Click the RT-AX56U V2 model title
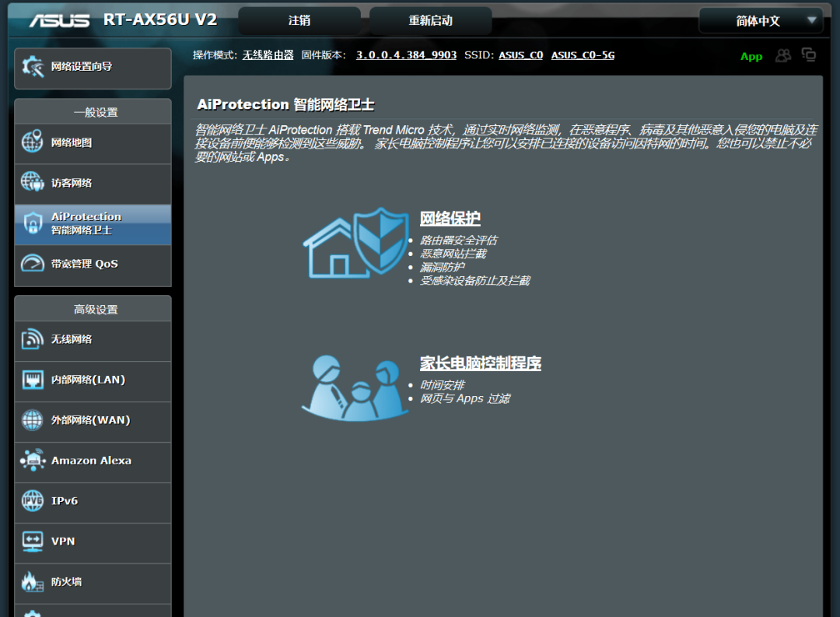This screenshot has width=840, height=617. [x=160, y=19]
